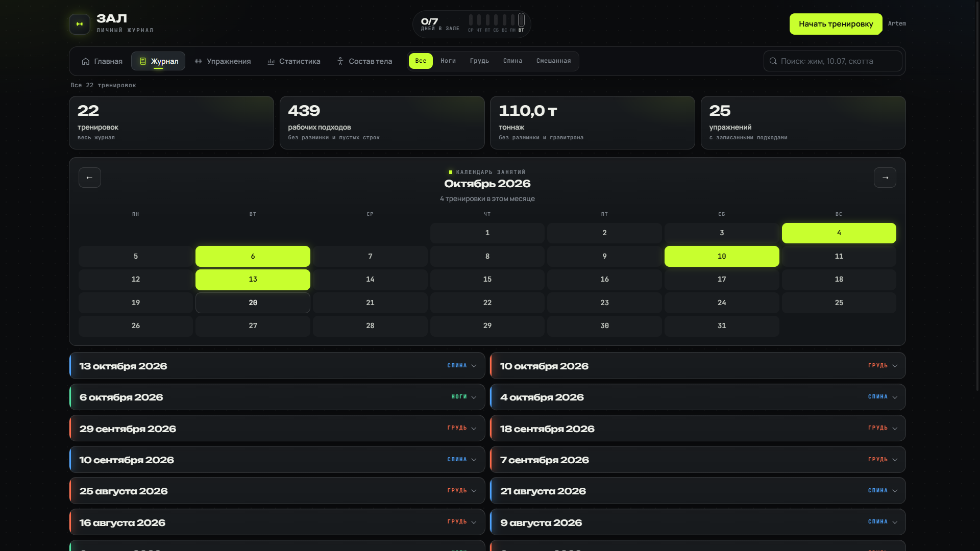Click the 0/7 weekly streak indicator
Screen dimensions: 980x551
pos(472,24)
